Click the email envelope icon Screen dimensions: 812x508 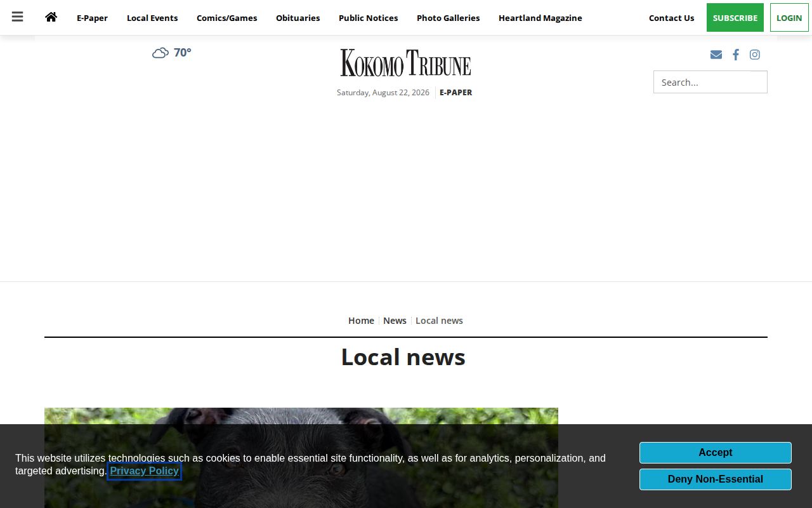(x=716, y=55)
